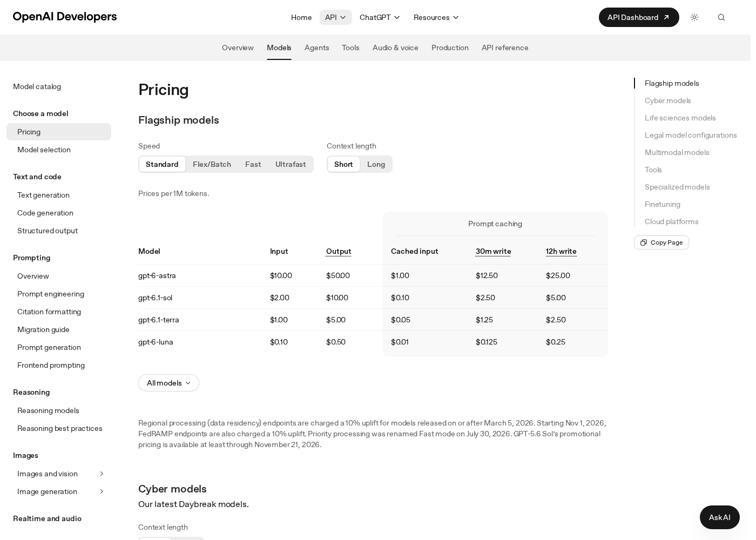Jump to Cloud platforms section
This screenshot has height=540, width=756.
[672, 221]
